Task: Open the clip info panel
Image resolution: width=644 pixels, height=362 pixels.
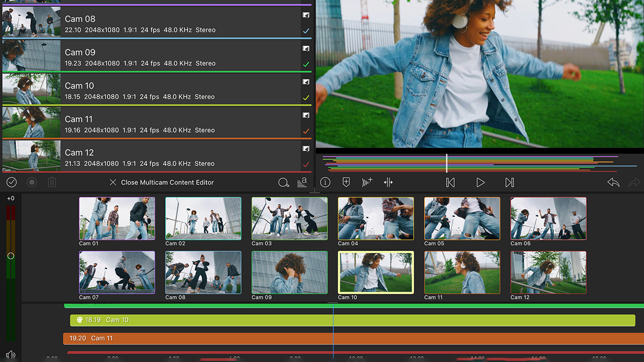Action: coord(326,183)
